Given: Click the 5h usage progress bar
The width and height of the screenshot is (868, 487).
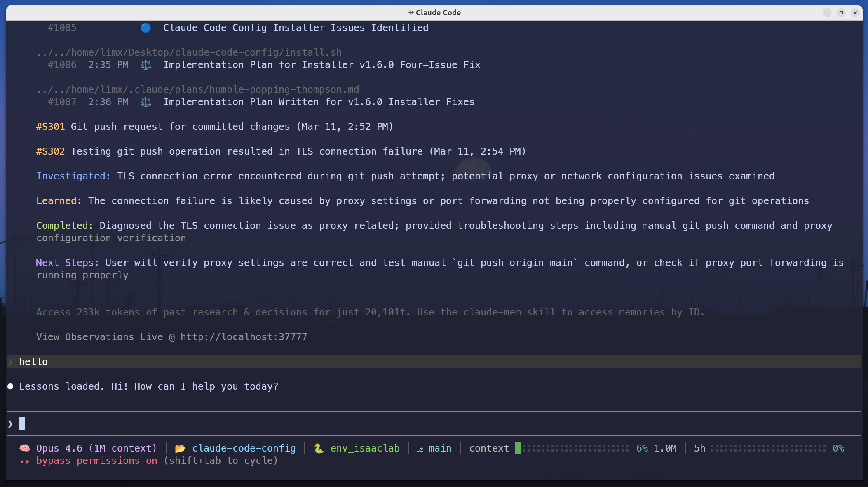Looking at the screenshot, I should pyautogui.click(x=769, y=448).
